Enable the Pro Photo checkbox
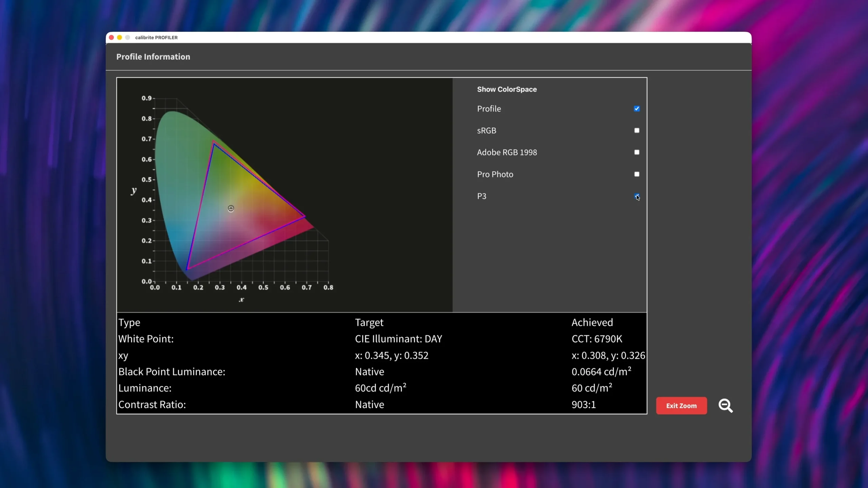The width and height of the screenshot is (868, 488). click(637, 174)
